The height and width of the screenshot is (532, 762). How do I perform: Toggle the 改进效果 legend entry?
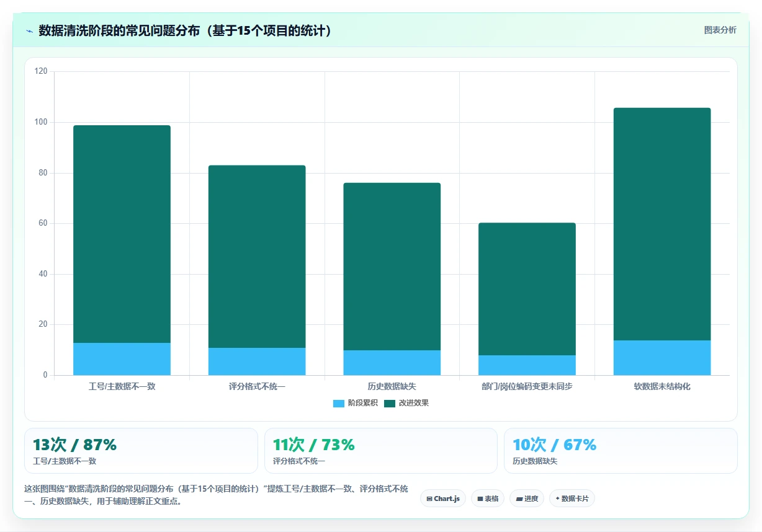[406, 403]
